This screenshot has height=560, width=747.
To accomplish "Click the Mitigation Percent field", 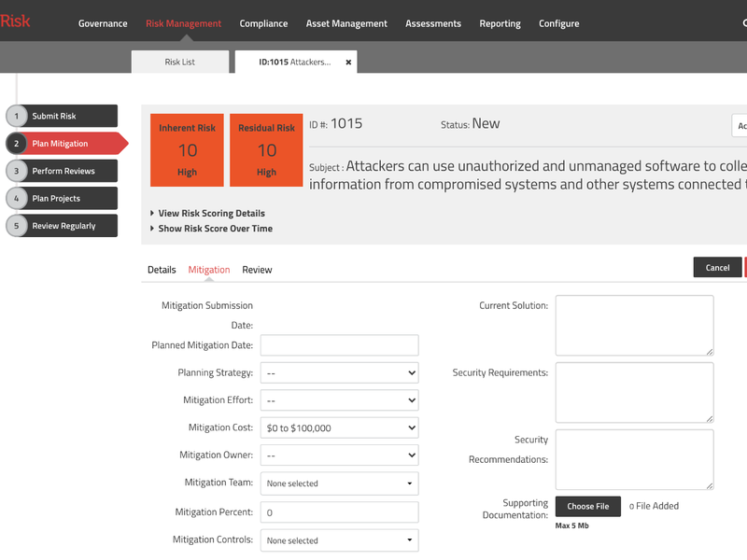I will tap(339, 512).
